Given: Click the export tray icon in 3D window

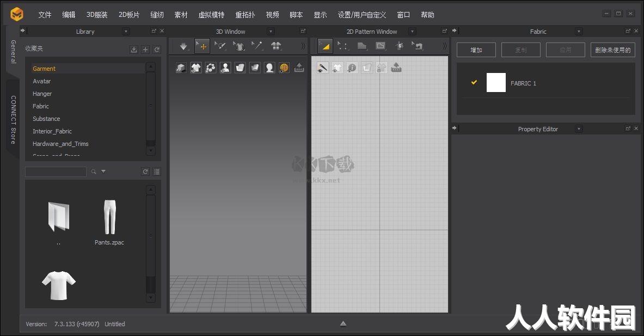Looking at the screenshot, I should tap(299, 68).
